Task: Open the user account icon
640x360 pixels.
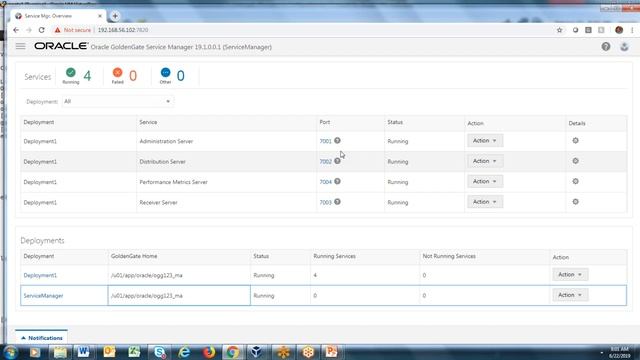Action: (624, 47)
